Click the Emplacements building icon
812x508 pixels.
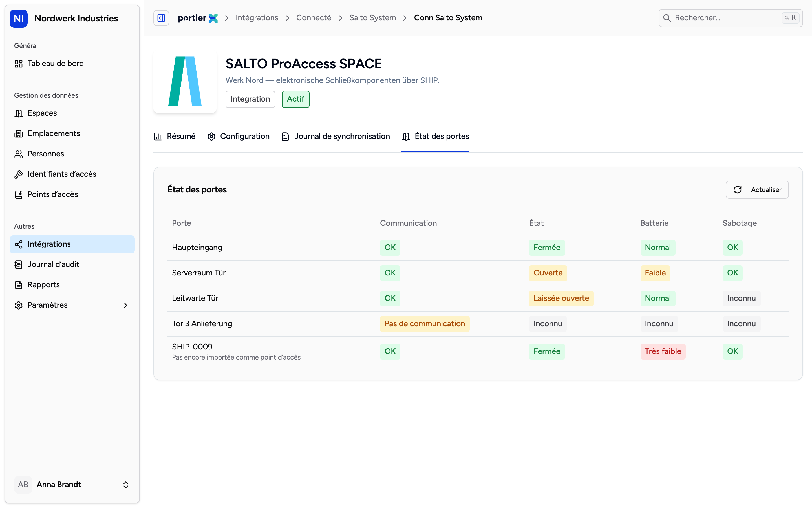pyautogui.click(x=18, y=134)
